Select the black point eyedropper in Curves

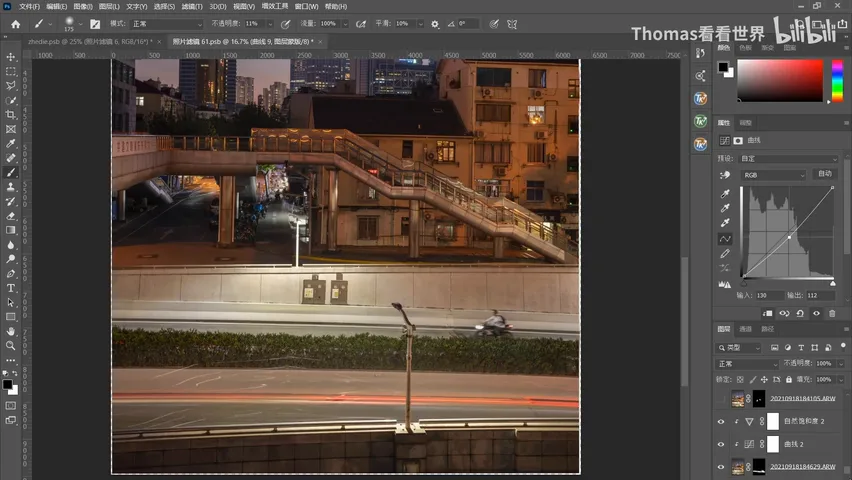tap(725, 194)
